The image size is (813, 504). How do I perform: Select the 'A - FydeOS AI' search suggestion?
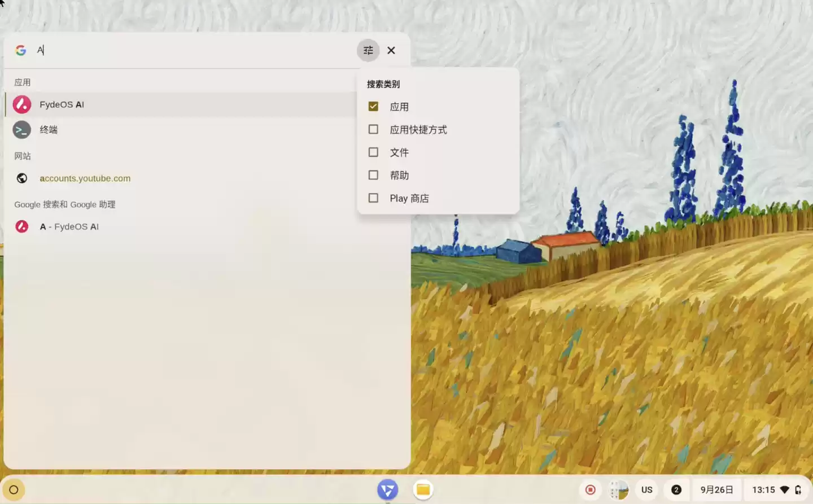(x=69, y=226)
